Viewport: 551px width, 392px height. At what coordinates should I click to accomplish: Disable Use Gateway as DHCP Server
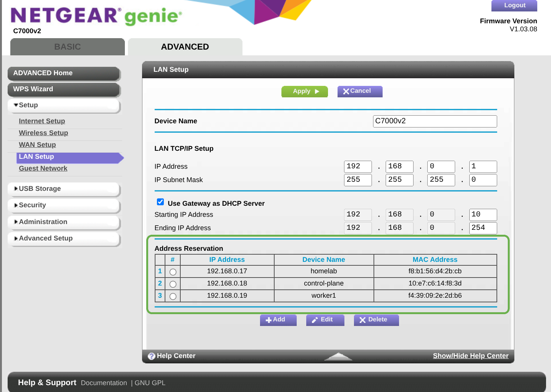160,202
